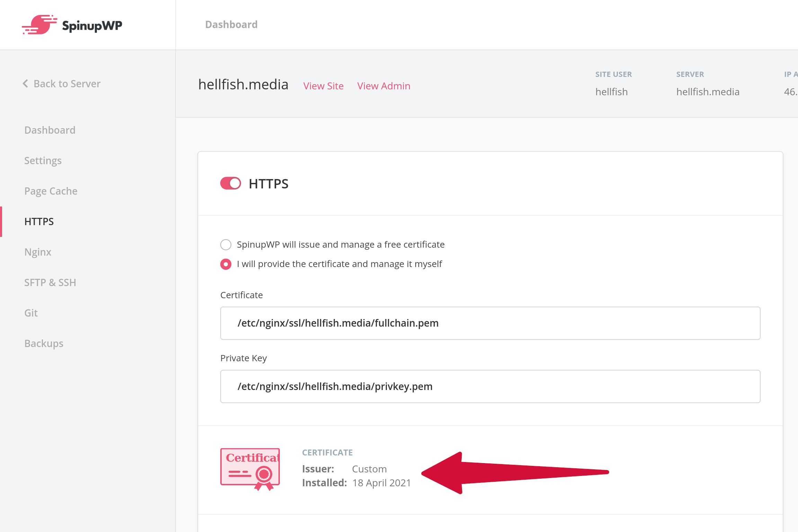Viewport: 798px width, 532px height.
Task: Click the back chevron beside Back to Server
Action: (x=25, y=83)
